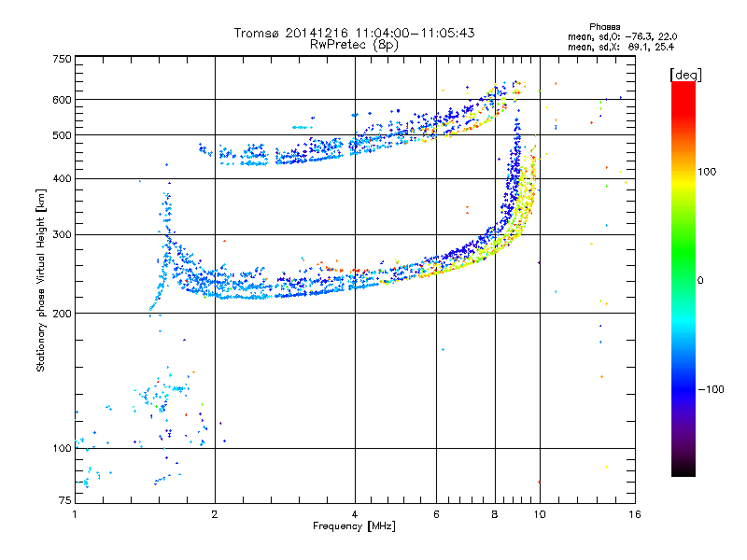Image resolution: width=747 pixels, height=560 pixels.
Task: Click the y-axis tick label '200'
Action: tap(62, 314)
